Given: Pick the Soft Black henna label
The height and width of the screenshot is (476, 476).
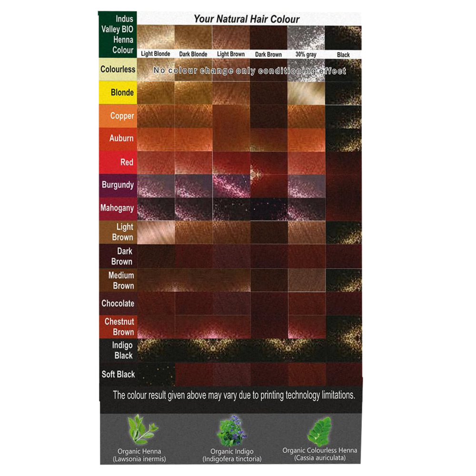Looking at the screenshot, I should (x=118, y=374).
